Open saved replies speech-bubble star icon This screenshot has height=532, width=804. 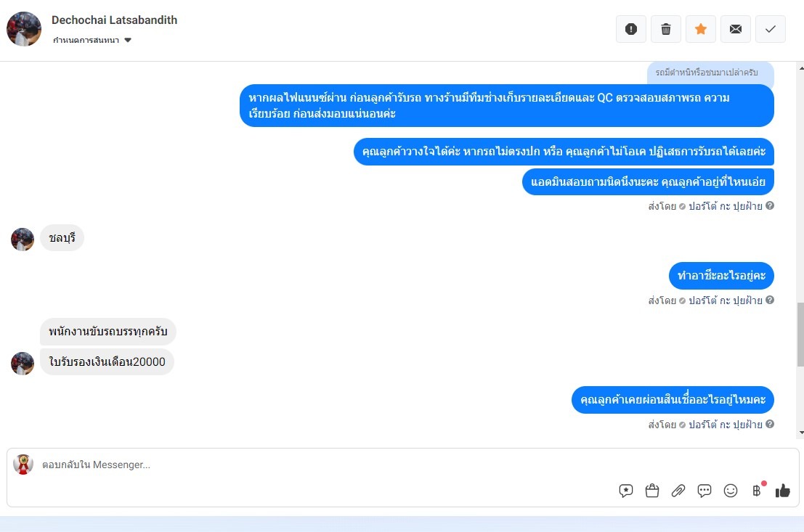[625, 491]
